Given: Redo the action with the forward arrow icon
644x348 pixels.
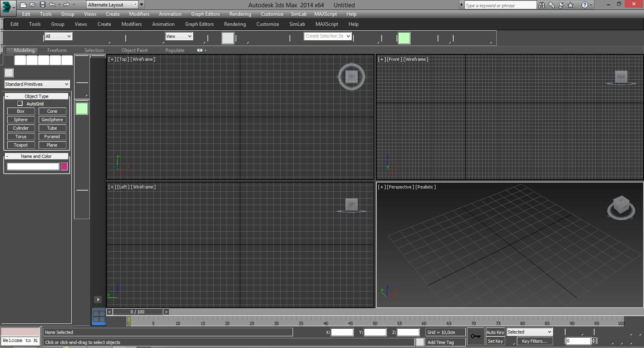Looking at the screenshot, I should coord(66,5).
